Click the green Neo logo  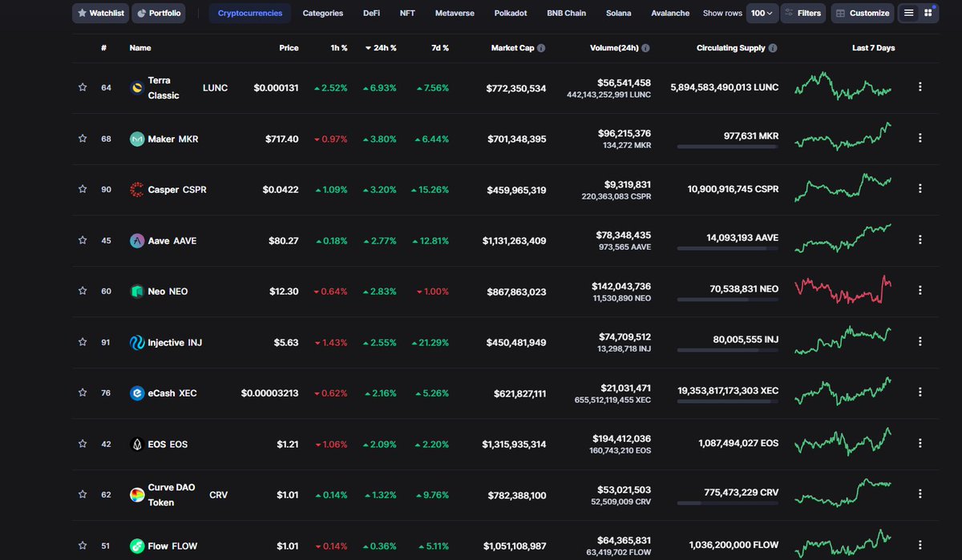(137, 292)
